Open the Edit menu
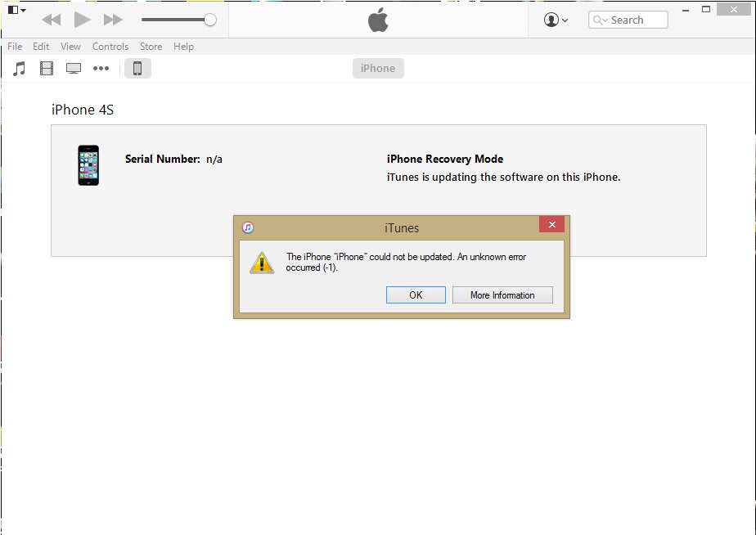This screenshot has width=756, height=535. [41, 47]
